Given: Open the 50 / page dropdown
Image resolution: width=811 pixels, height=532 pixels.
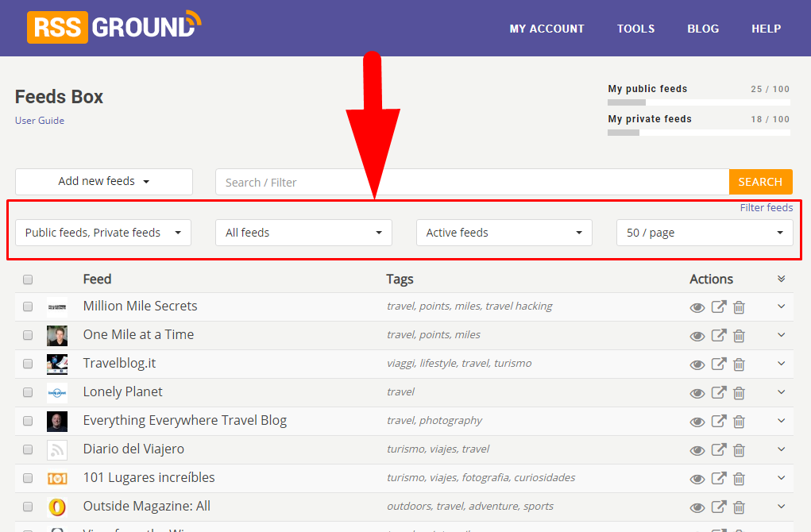Looking at the screenshot, I should coord(705,233).
